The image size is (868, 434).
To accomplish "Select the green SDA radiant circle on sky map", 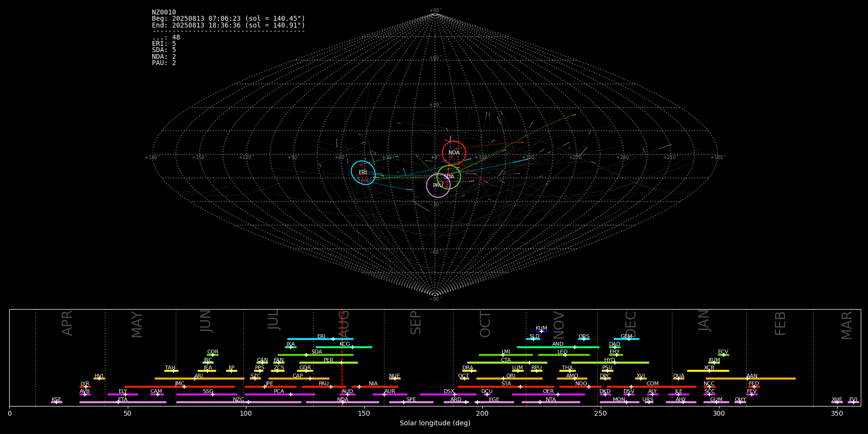I will click(449, 177).
